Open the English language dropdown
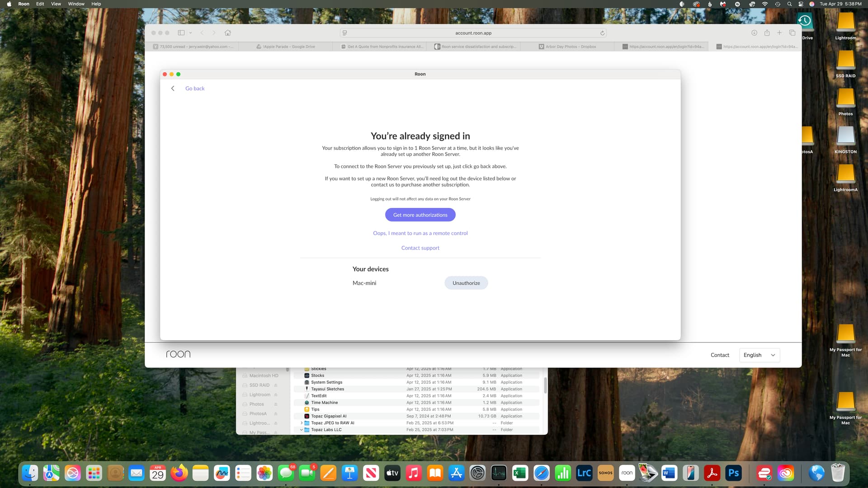This screenshot has height=488, width=868. pyautogui.click(x=759, y=355)
